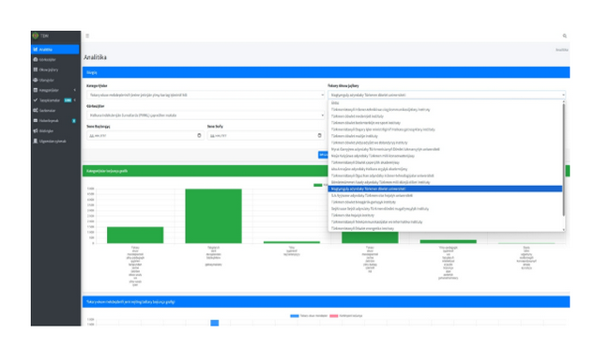The width and height of the screenshot is (610, 364).
Task: Click the Bildirişler megaphone icon
Action: (x=36, y=130)
